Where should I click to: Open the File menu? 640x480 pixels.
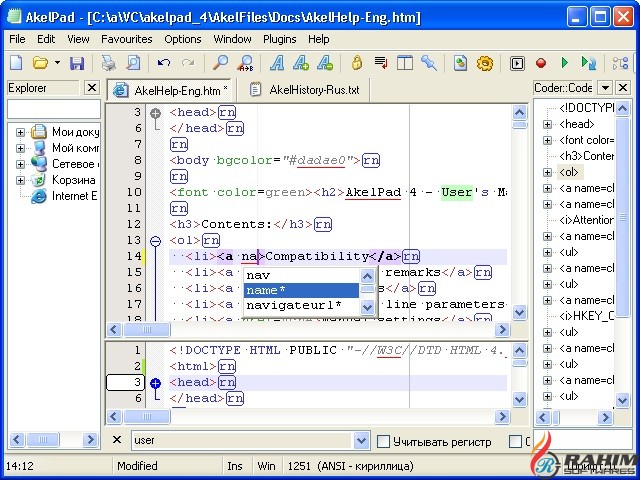(17, 39)
